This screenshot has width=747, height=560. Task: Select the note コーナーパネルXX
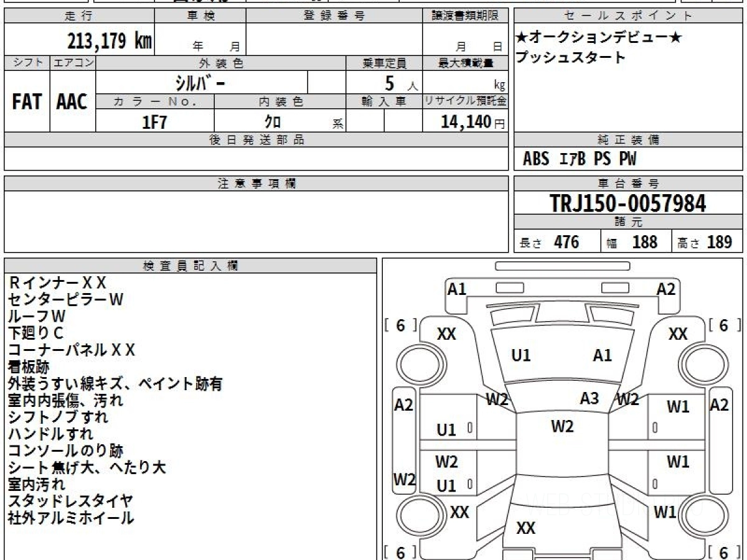[x=72, y=350]
